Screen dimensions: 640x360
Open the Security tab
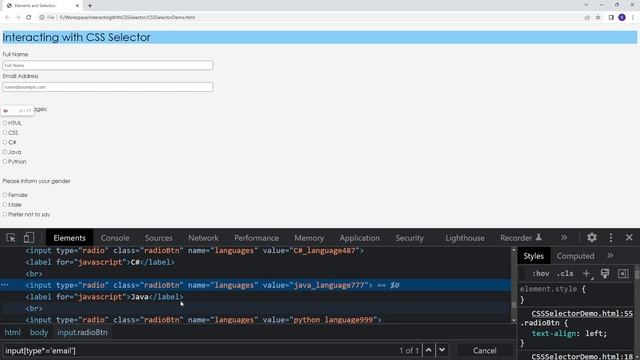click(409, 238)
